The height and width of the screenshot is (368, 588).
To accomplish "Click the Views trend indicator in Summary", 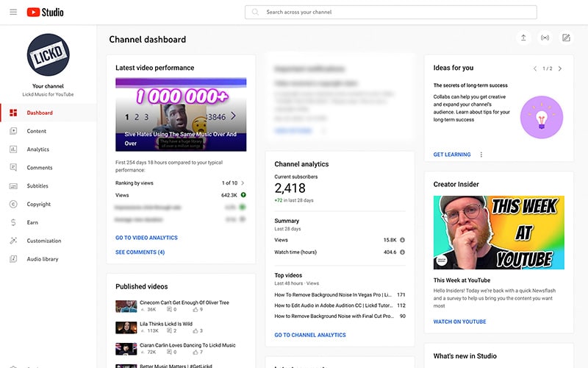I will click(402, 240).
